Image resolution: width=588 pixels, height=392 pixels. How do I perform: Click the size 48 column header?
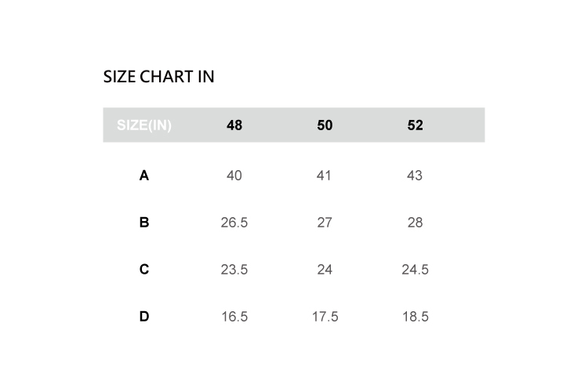234,125
